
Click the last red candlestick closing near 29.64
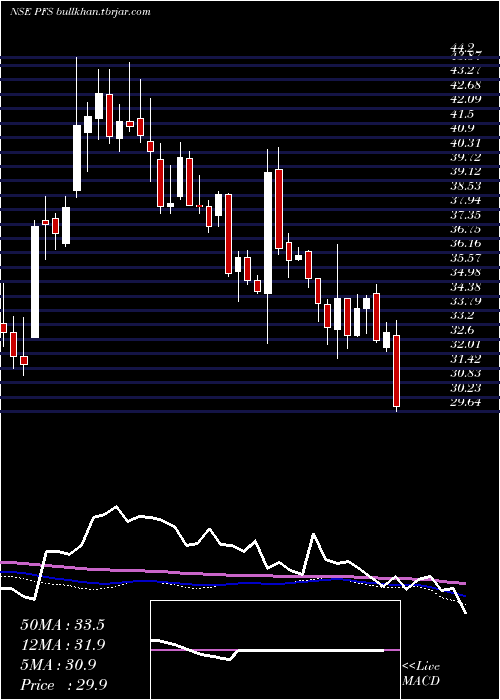396,371
